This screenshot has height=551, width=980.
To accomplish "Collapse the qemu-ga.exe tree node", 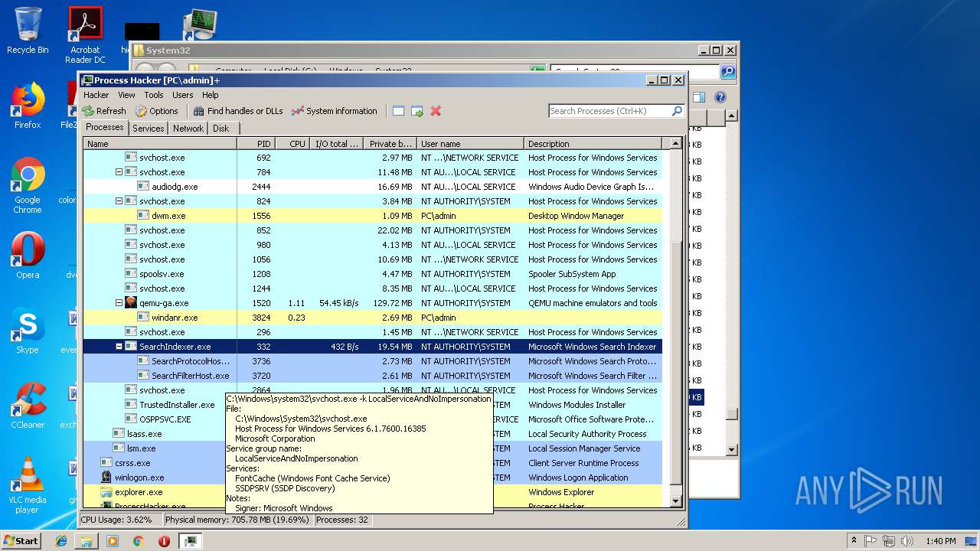I will 119,303.
